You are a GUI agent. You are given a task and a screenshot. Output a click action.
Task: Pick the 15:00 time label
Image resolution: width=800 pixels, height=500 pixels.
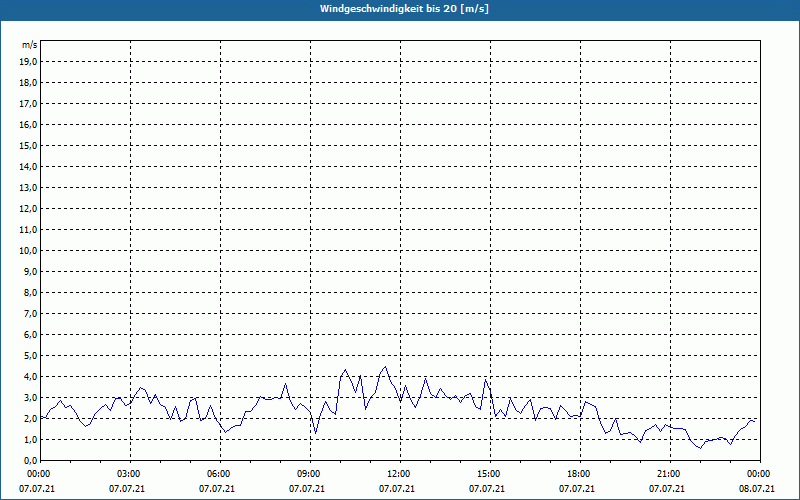[490, 474]
